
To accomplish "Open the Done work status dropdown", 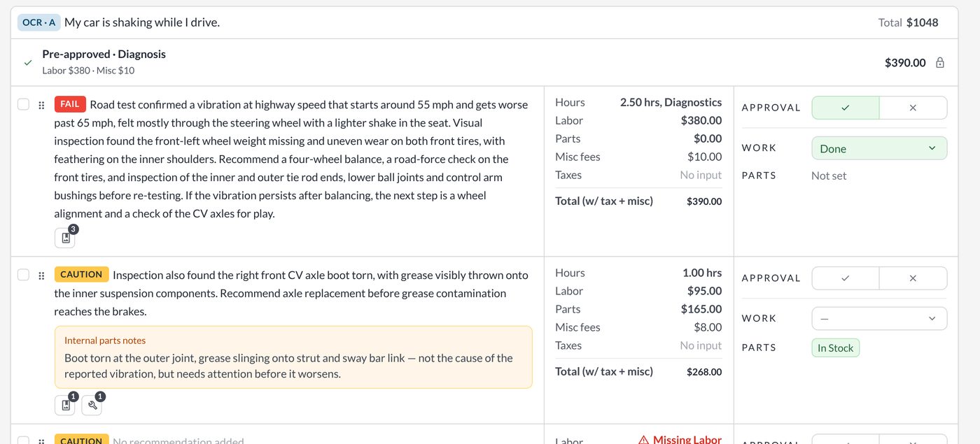I will click(x=879, y=148).
